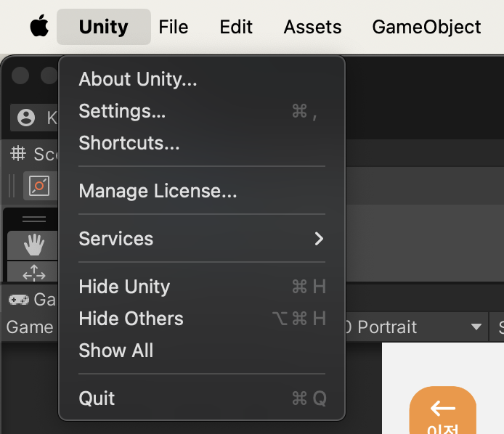The width and height of the screenshot is (504, 434).
Task: Choose Hide Others
Action: pos(202,319)
